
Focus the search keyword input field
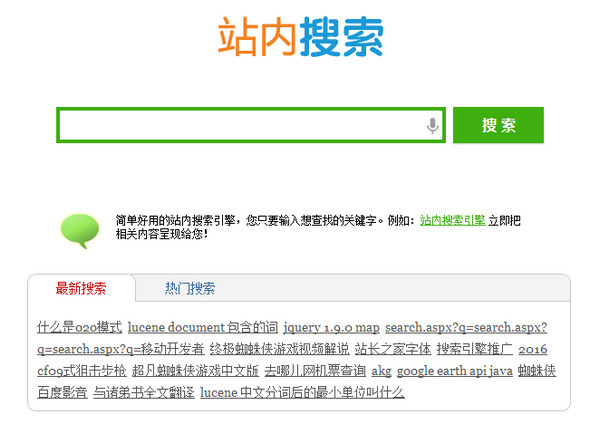tap(240, 126)
